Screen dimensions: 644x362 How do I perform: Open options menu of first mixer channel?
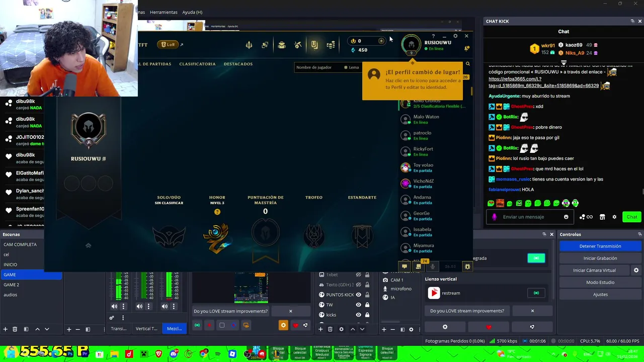pos(123,306)
